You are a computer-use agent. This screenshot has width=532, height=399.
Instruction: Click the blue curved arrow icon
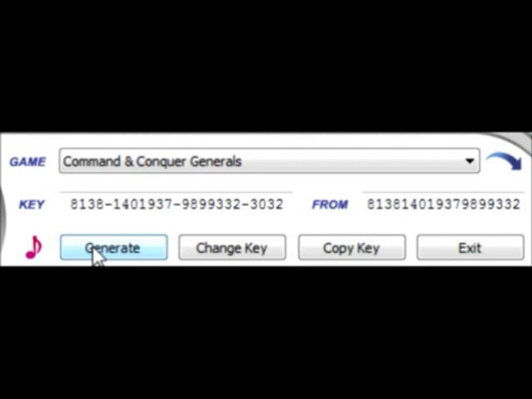505,161
